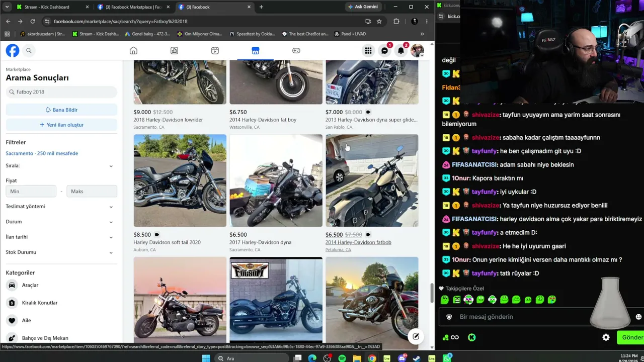644x362 pixels.
Task: Change location Sacramento 250 mil mesafede
Action: [x=42, y=153]
